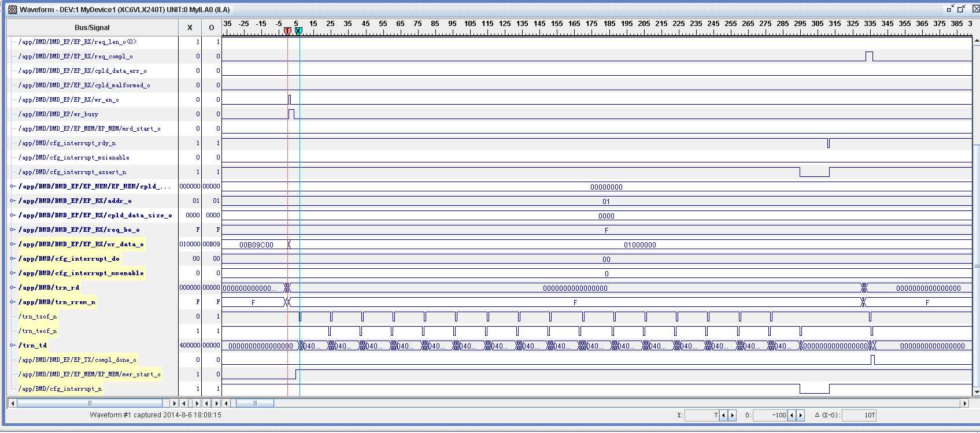Expand the trn_rrem_n bus
980x433 pixels.
click(x=12, y=302)
